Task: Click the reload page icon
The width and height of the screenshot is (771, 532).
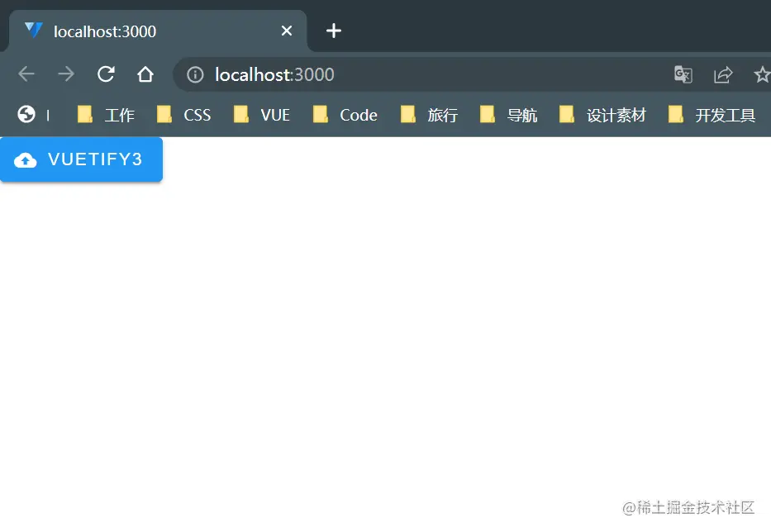Action: tap(106, 74)
